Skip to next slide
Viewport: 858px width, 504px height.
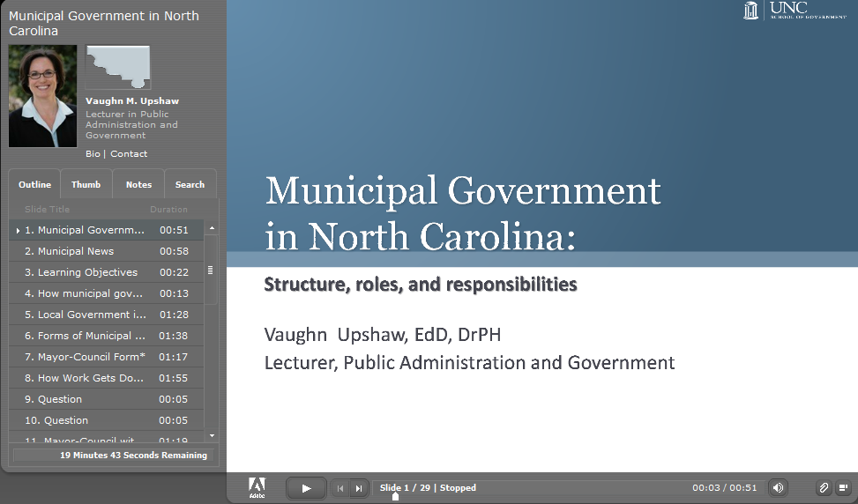tap(358, 488)
